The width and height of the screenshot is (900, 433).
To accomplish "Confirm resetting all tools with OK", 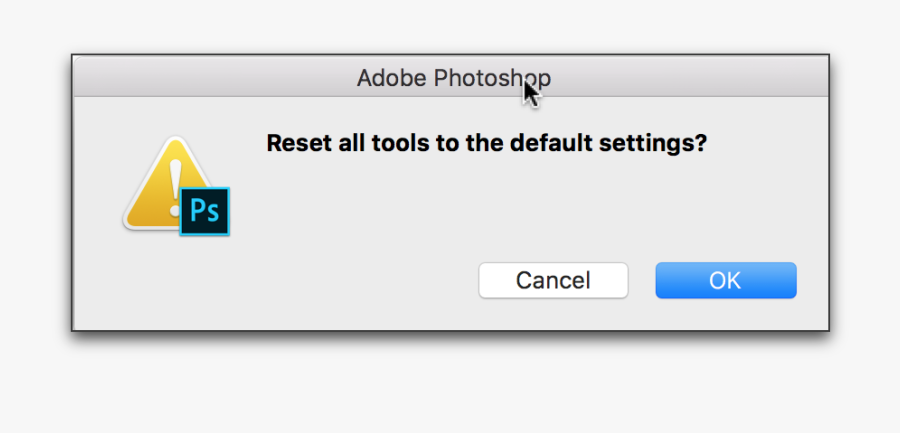I will pyautogui.click(x=726, y=280).
